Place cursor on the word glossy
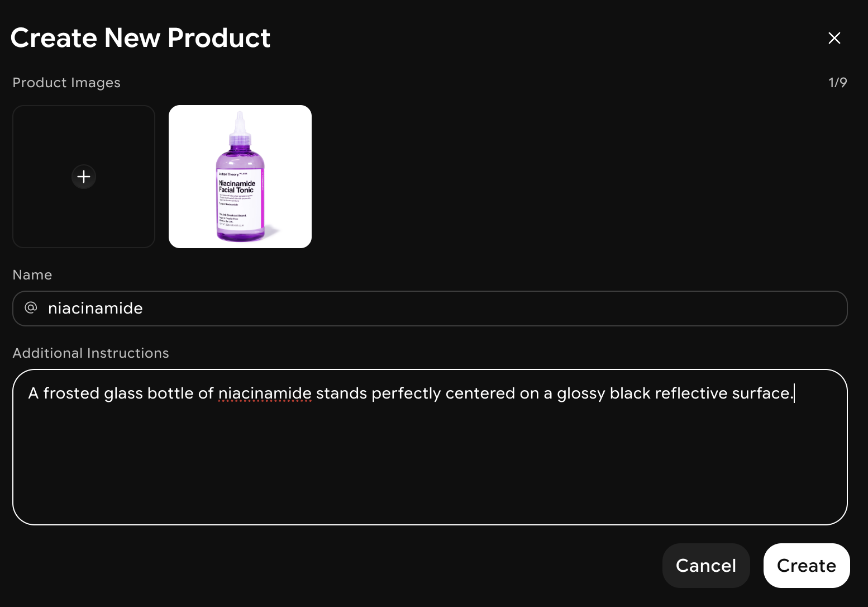The width and height of the screenshot is (868, 607). [581, 393]
